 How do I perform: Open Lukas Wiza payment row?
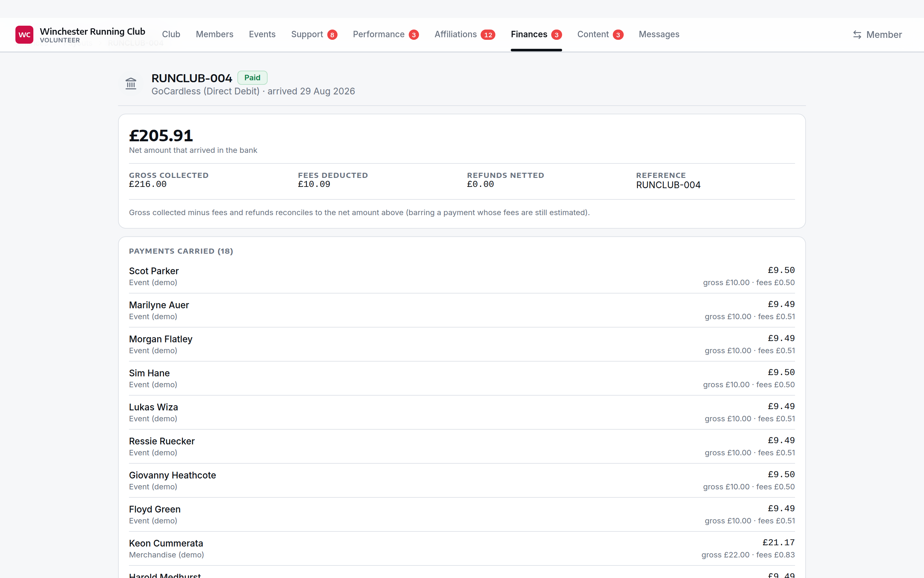pos(462,413)
